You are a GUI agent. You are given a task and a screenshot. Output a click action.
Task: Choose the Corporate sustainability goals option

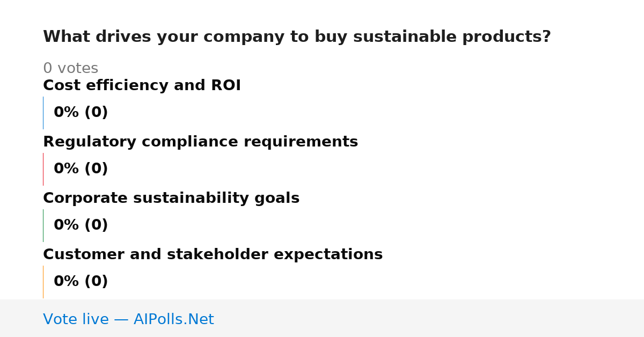pos(171,198)
